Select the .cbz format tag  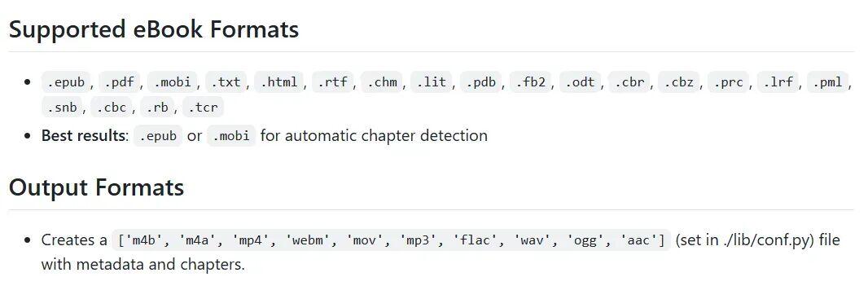click(678, 82)
